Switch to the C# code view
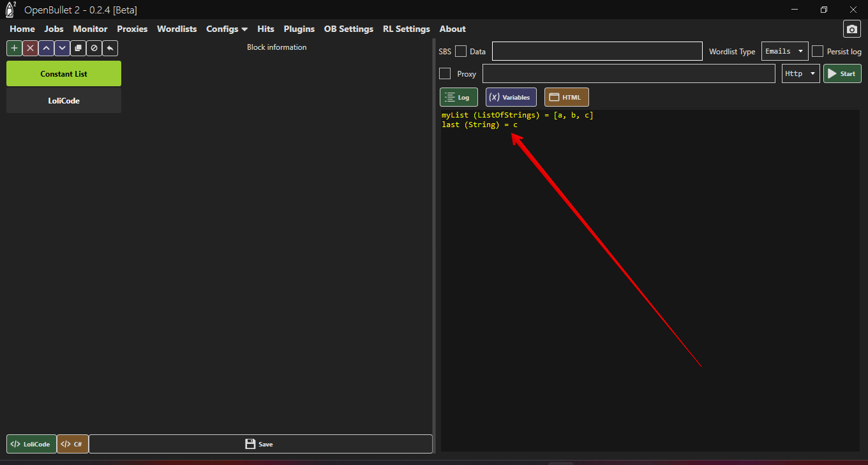Viewport: 868px width, 465px height. pos(73,444)
